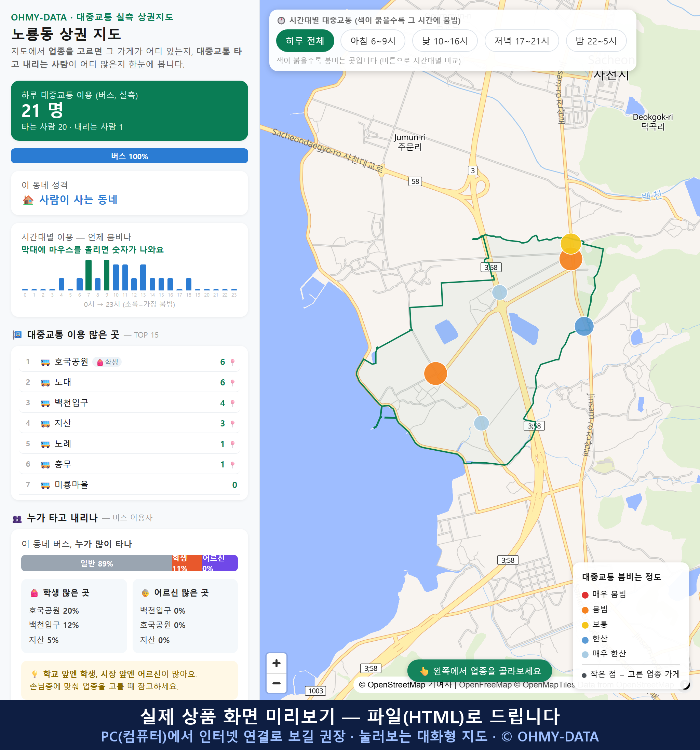Select the 노대 bus stop row
Image resolution: width=700 pixels, height=750 pixels.
click(130, 382)
